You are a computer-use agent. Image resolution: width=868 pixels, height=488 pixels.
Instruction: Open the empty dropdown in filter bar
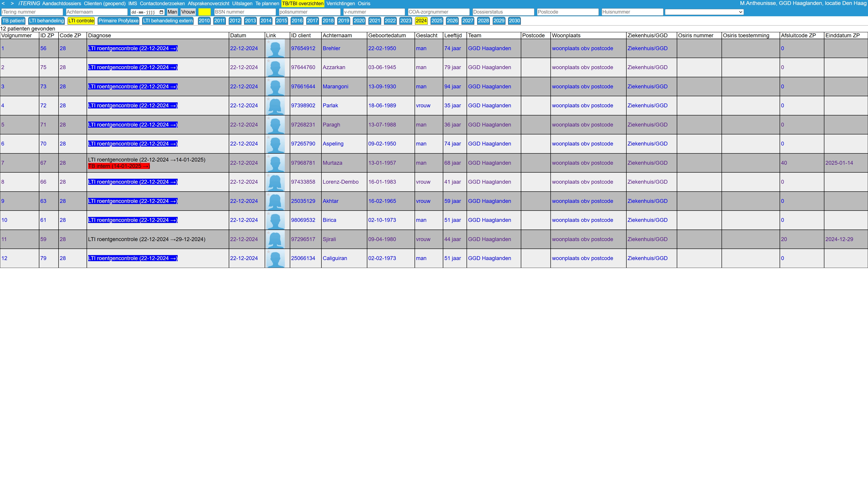tap(704, 12)
